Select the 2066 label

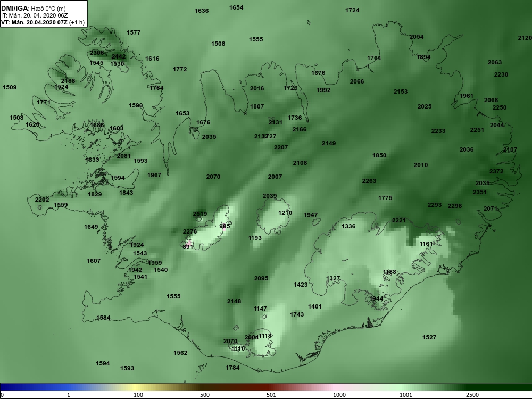(357, 81)
